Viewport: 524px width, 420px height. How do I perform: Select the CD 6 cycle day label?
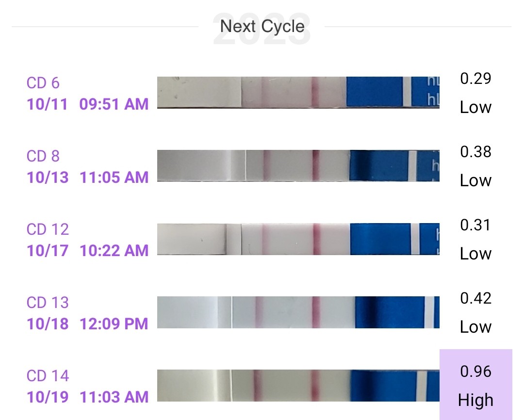pyautogui.click(x=43, y=83)
